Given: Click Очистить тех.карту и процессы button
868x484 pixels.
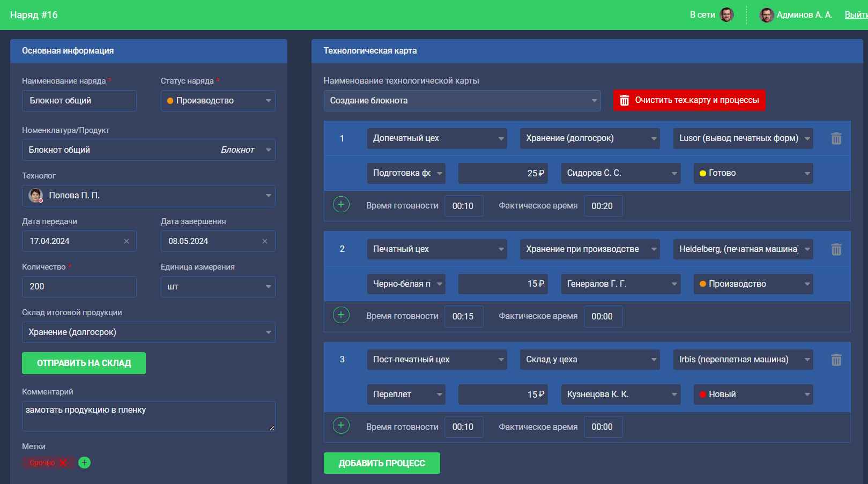Looking at the screenshot, I should pyautogui.click(x=689, y=100).
